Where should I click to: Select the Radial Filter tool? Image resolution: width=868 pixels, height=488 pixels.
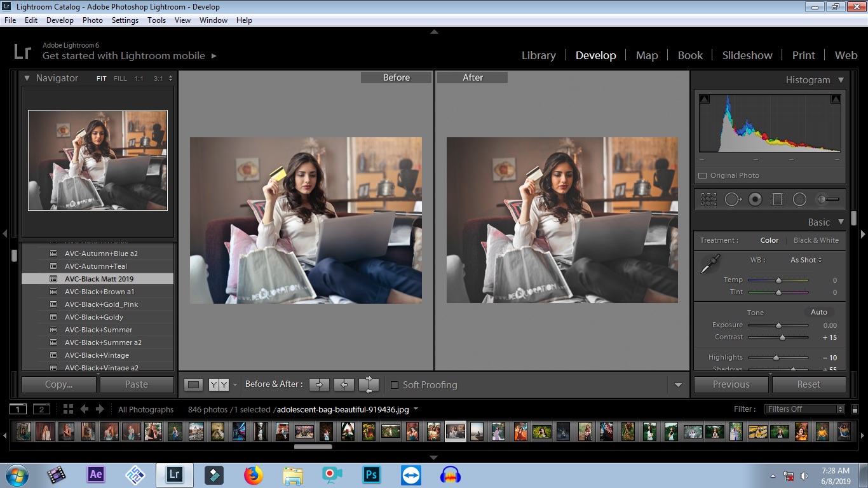[799, 200]
